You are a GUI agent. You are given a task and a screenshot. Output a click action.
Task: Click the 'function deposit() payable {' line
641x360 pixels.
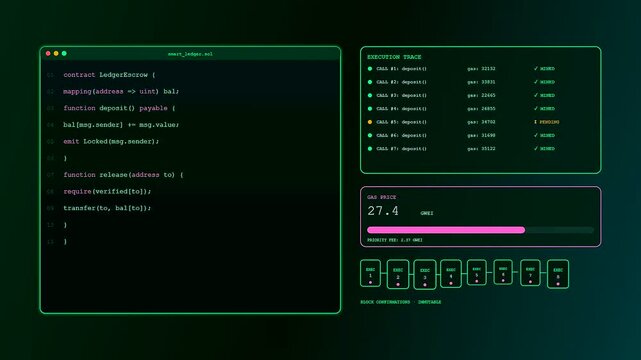coord(119,108)
